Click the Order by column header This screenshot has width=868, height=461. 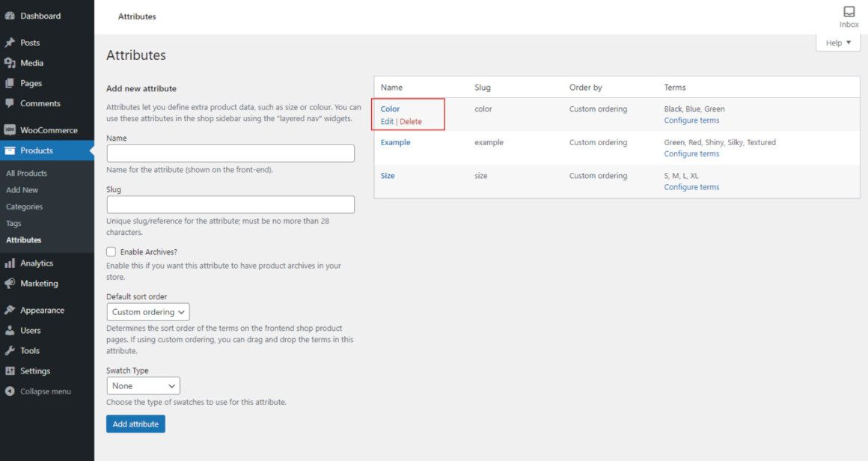pyautogui.click(x=585, y=88)
